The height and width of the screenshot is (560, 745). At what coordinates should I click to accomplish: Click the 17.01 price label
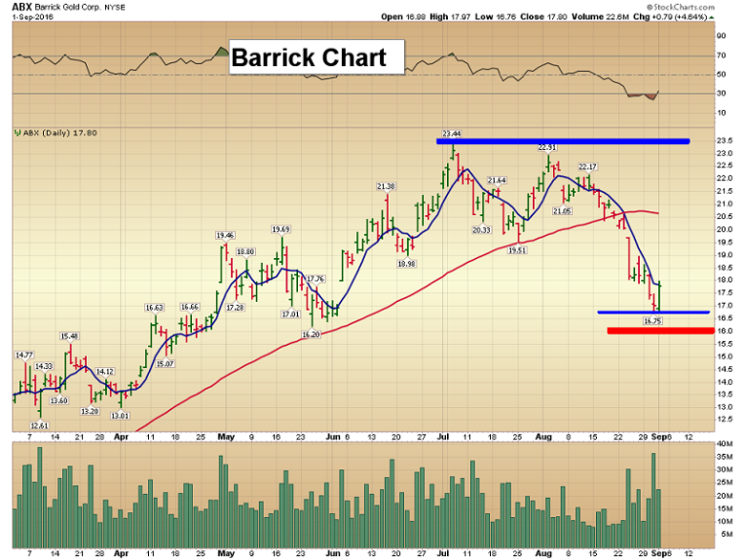(x=291, y=314)
